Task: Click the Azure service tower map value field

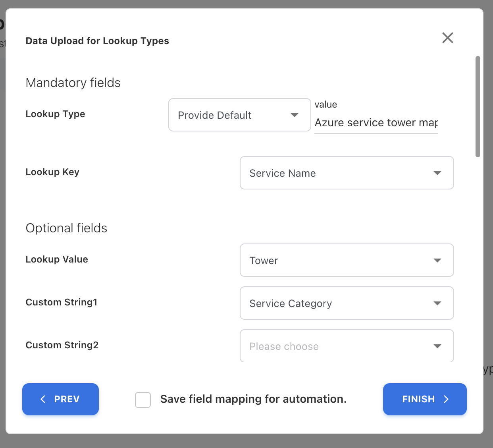Action: (376, 123)
